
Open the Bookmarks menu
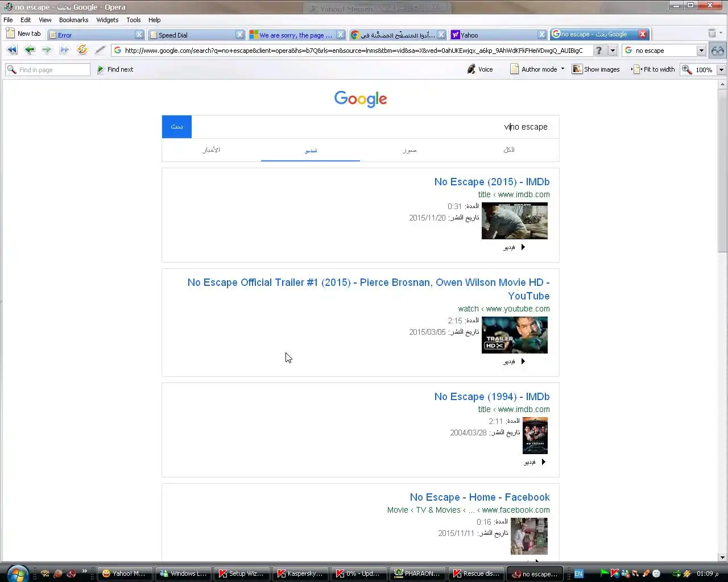73,20
